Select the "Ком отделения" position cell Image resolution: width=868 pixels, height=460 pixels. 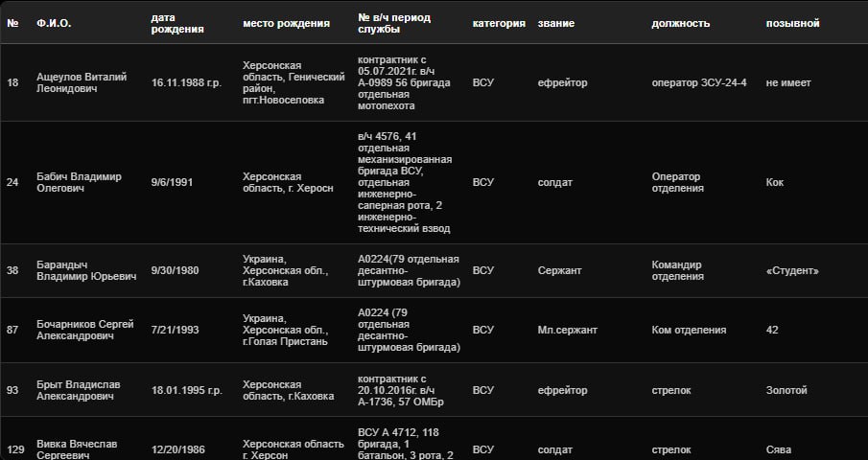tap(689, 330)
